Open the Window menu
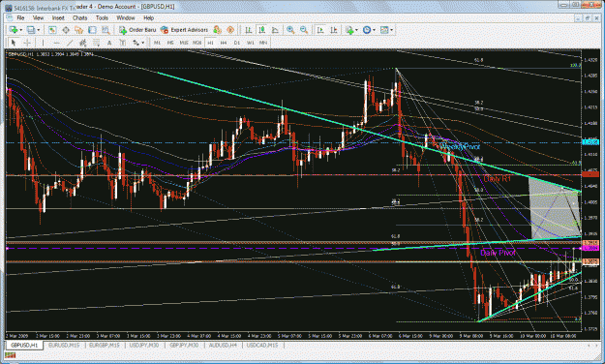The height and width of the screenshot is (364, 605). pos(126,17)
